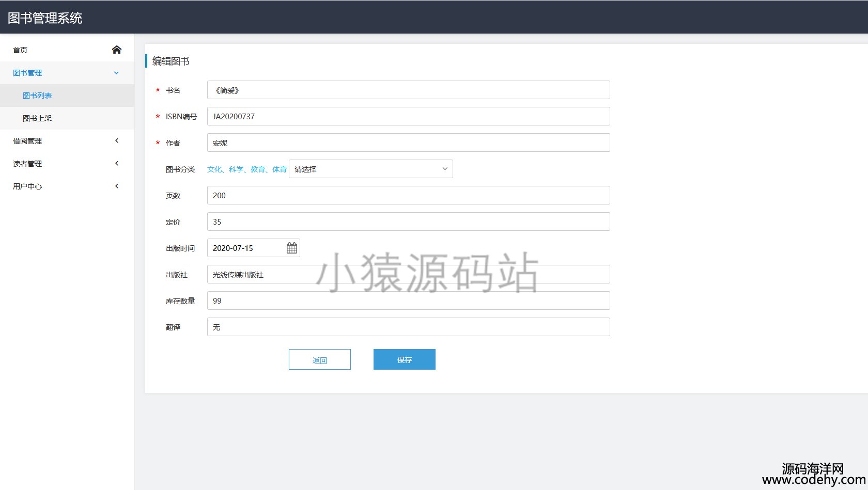Click the home icon in sidebar
Image resolution: width=868 pixels, height=490 pixels.
point(117,50)
